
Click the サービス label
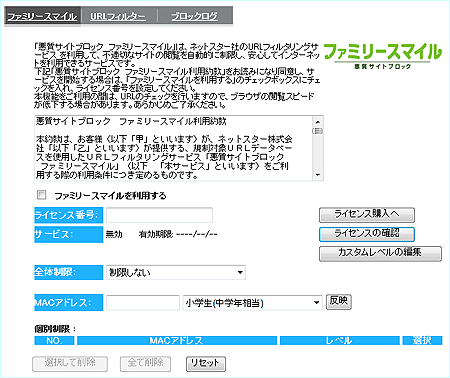(69, 234)
